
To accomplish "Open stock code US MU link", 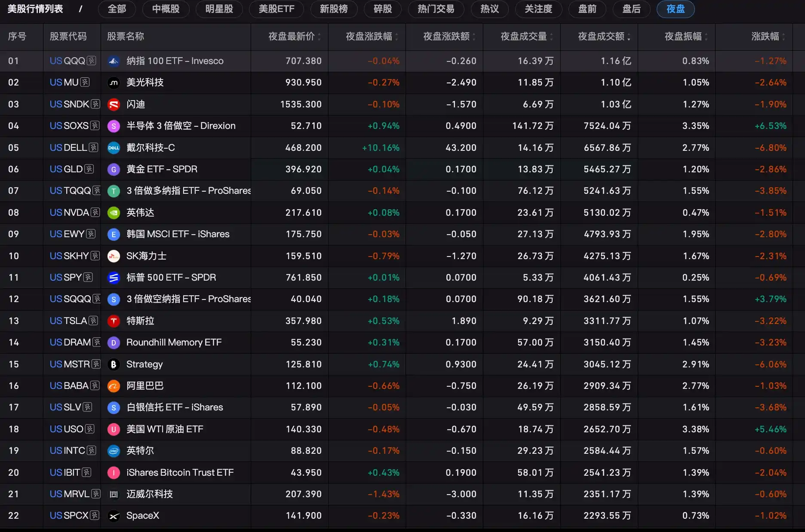I will pos(64,83).
